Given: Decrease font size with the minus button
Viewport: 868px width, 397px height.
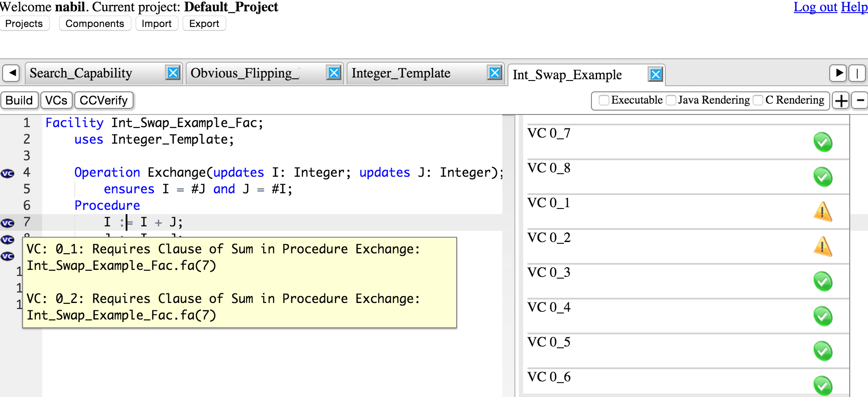Looking at the screenshot, I should pyautogui.click(x=860, y=101).
